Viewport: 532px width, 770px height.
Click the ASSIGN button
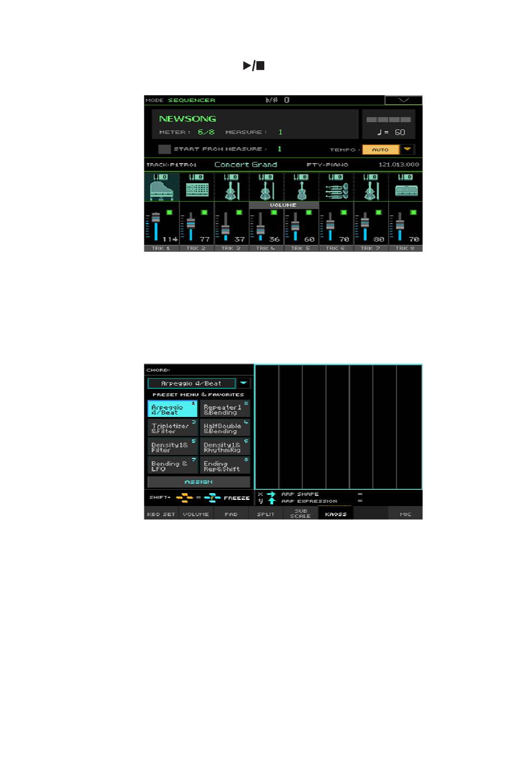199,482
